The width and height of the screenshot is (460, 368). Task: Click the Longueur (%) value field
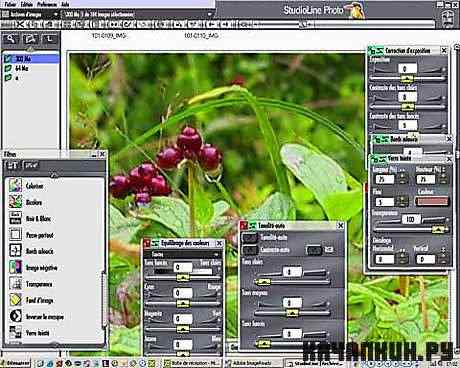click(x=385, y=179)
